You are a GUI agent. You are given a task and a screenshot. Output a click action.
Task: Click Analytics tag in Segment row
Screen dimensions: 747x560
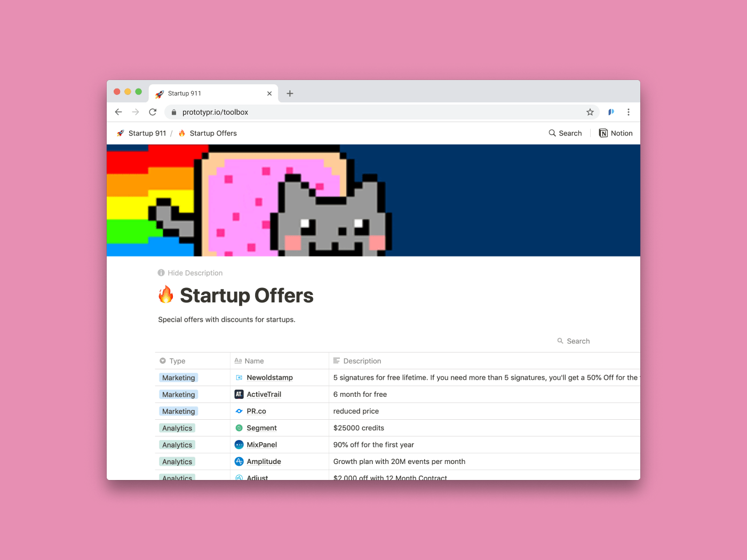[x=177, y=428]
